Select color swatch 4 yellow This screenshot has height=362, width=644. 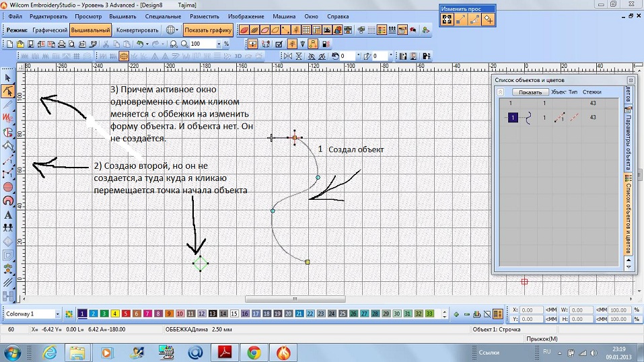coord(115,314)
